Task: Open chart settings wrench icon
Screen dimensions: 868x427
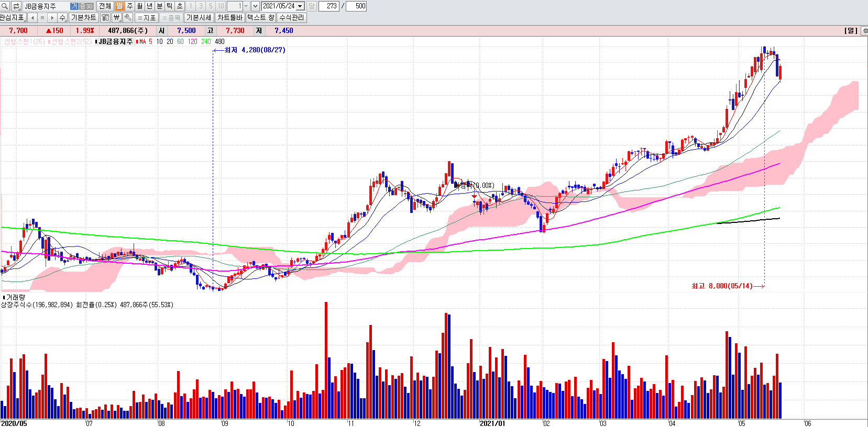Action: click(x=128, y=18)
